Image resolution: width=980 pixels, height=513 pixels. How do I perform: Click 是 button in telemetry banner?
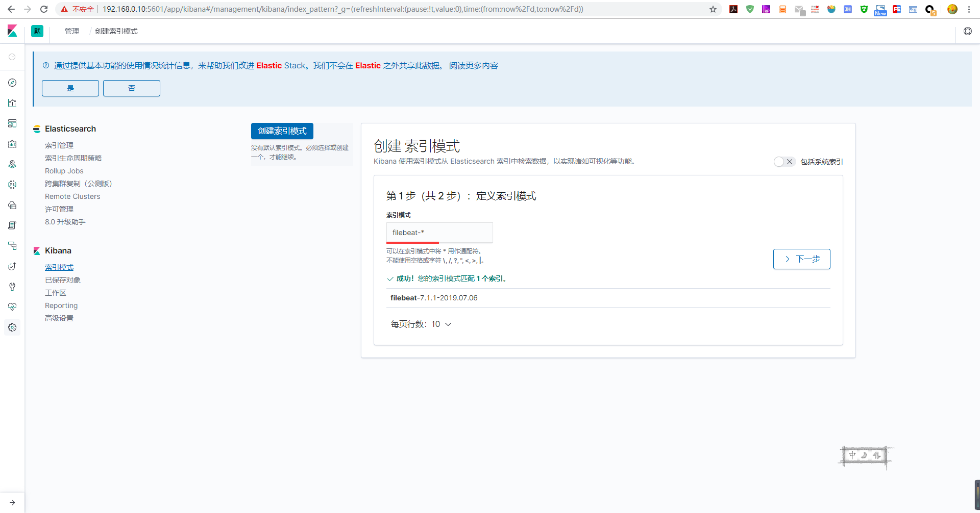tap(70, 88)
